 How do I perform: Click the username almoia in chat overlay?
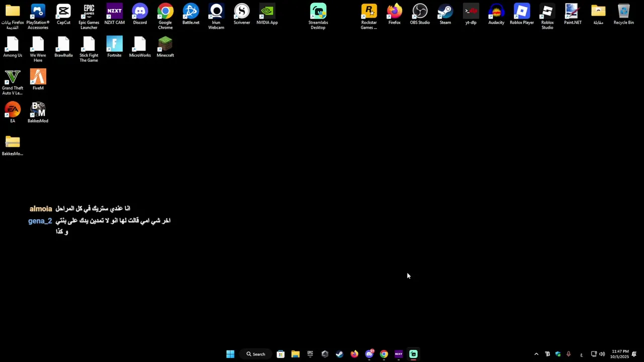tap(41, 209)
